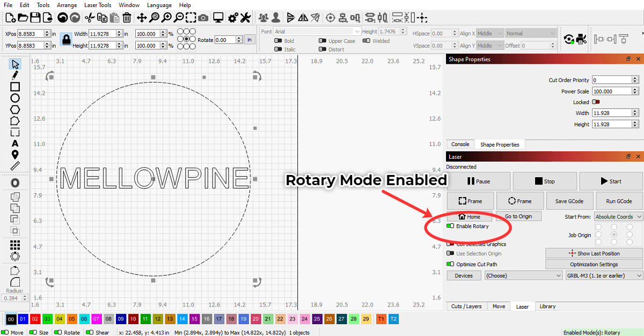Open the Normal text style dropdown
Image resolution: width=644 pixels, height=336 pixels.
point(531,33)
